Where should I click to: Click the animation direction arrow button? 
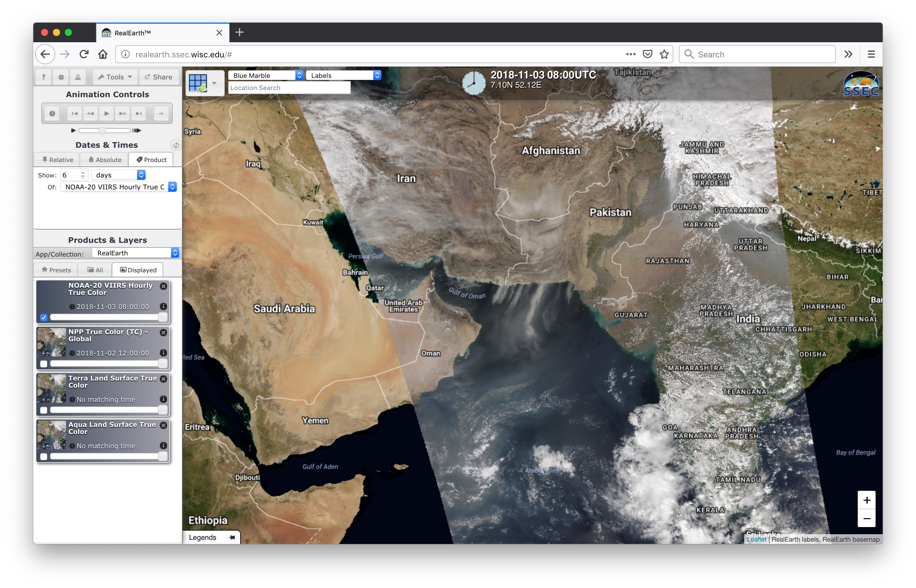161,113
